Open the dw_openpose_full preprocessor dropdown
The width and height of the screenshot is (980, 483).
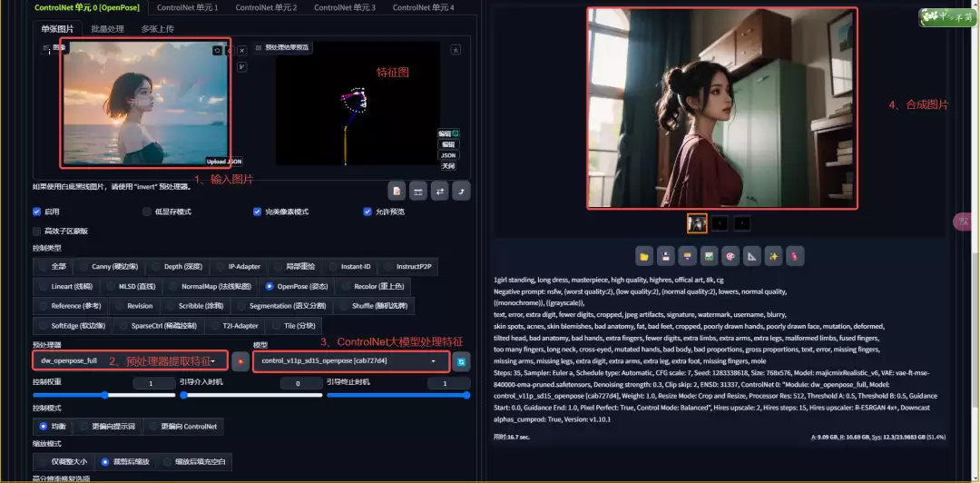tap(130, 361)
